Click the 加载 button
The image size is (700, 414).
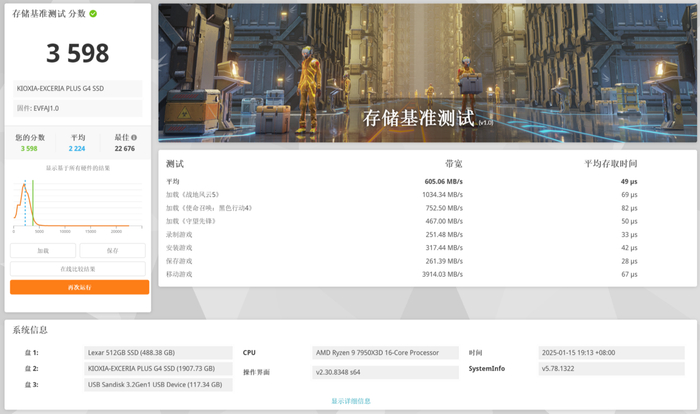pyautogui.click(x=43, y=251)
